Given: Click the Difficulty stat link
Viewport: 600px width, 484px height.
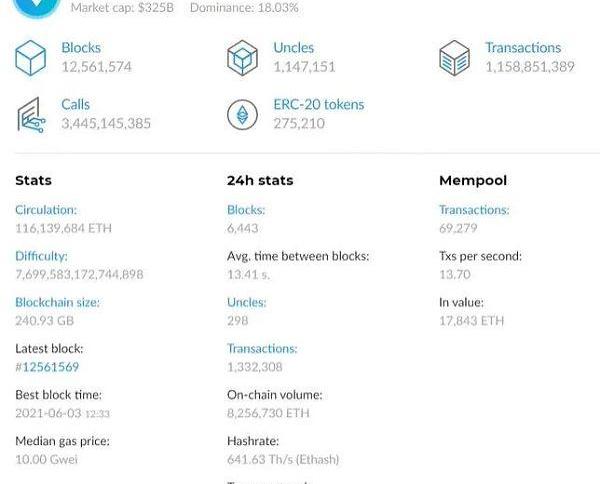Looking at the screenshot, I should point(41,256).
